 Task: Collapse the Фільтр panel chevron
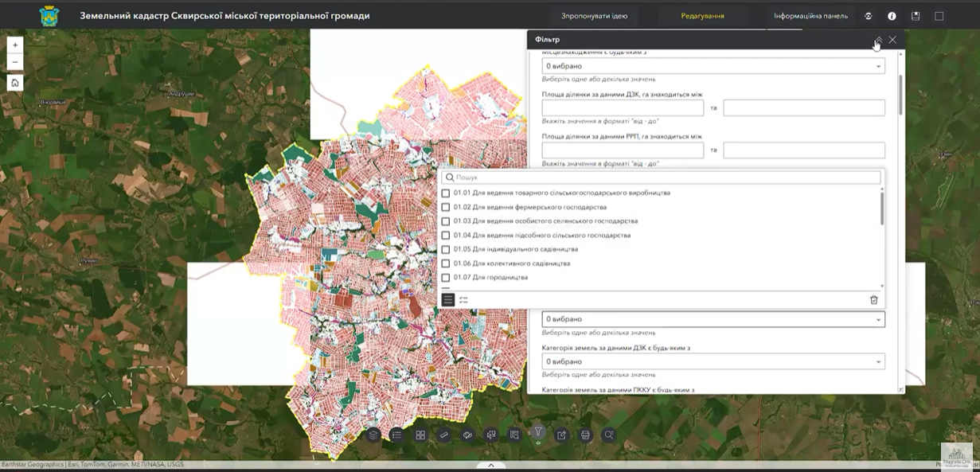[878, 40]
